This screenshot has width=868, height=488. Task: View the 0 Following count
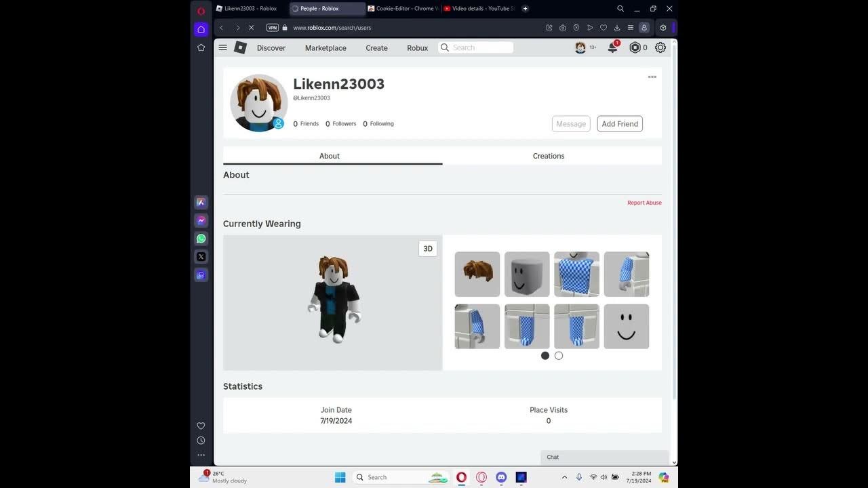pos(378,124)
